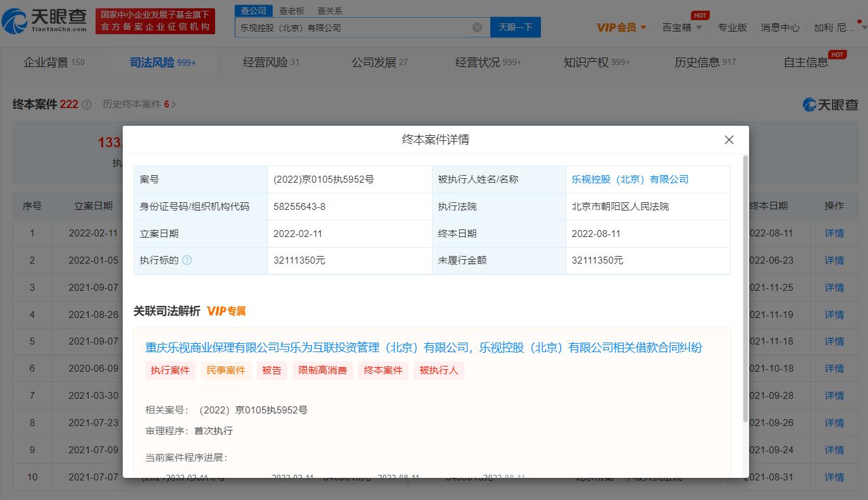Select the 司法风险 tab
The width and height of the screenshot is (868, 500).
point(163,62)
